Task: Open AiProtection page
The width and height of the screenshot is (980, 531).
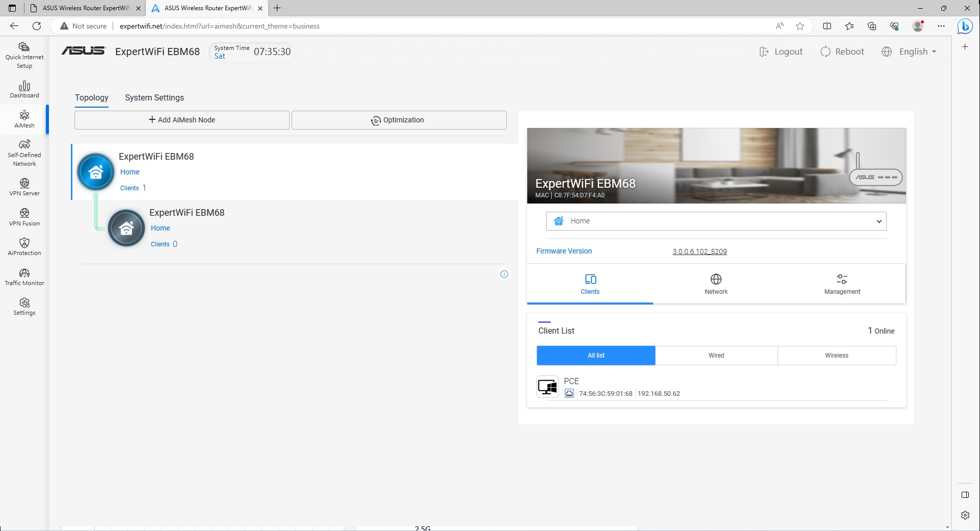Action: click(x=24, y=246)
